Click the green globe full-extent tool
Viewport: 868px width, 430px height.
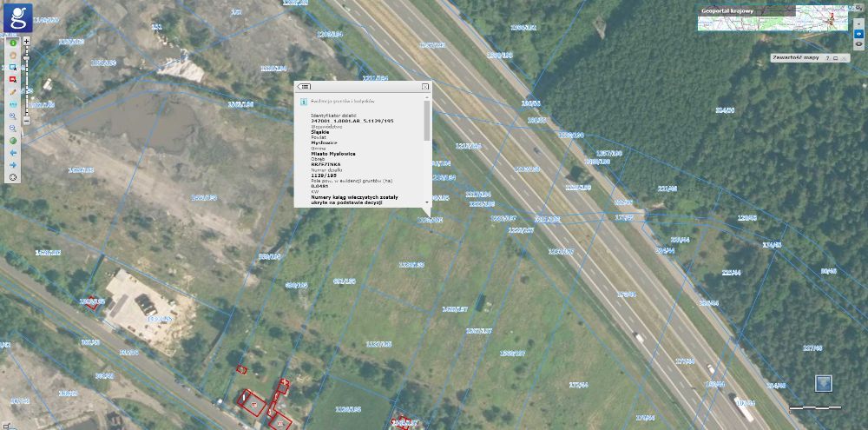(13, 141)
